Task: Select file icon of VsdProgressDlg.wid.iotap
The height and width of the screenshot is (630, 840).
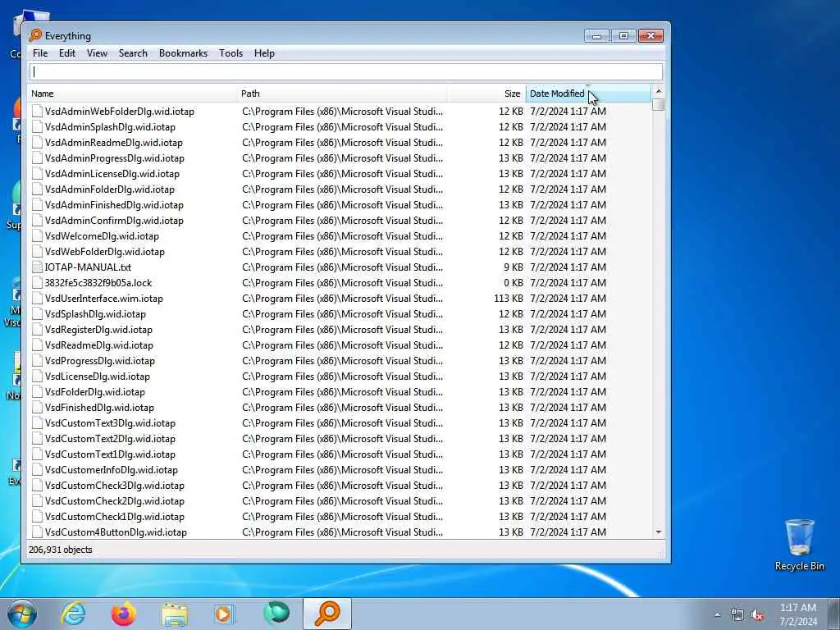Action: (37, 361)
